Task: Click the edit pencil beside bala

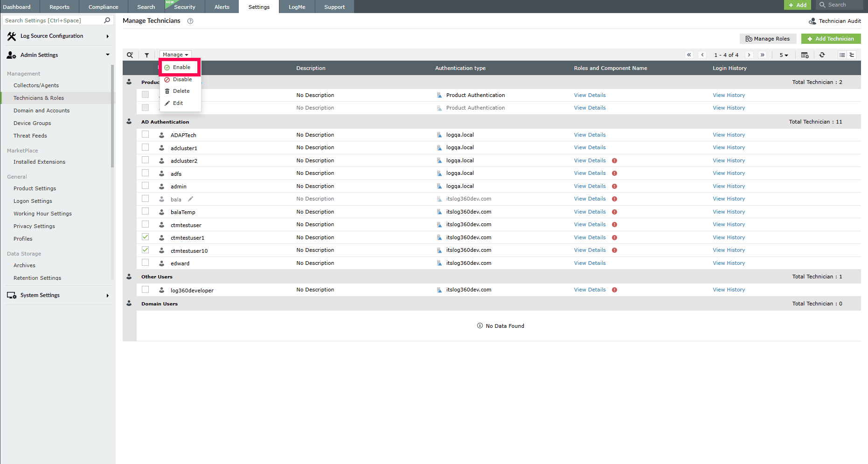Action: click(x=190, y=199)
